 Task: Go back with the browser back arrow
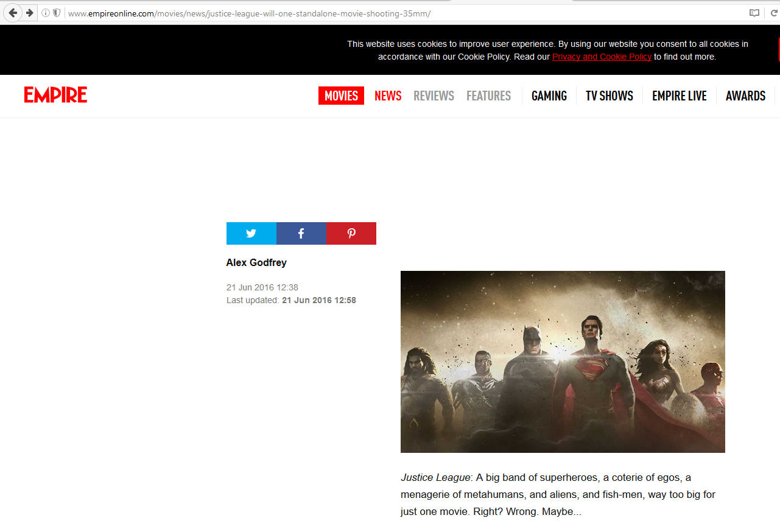(x=13, y=13)
